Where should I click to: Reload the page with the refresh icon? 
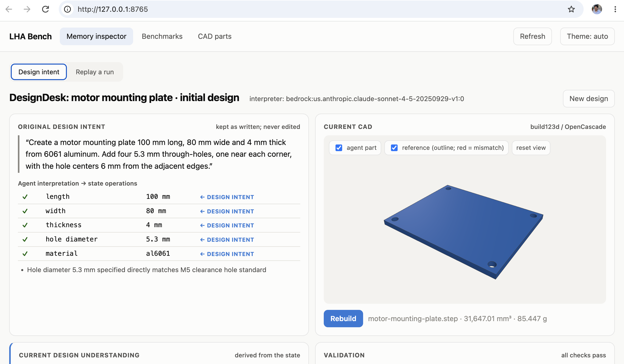tap(45, 9)
